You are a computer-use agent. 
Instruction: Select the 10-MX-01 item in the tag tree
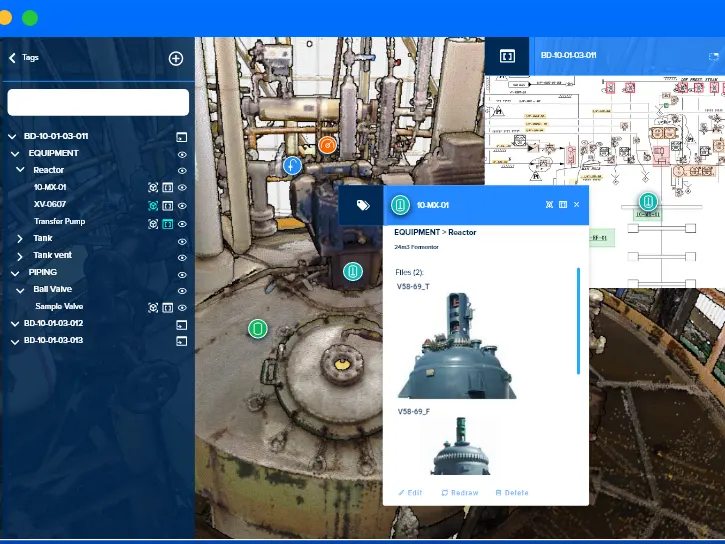50,187
